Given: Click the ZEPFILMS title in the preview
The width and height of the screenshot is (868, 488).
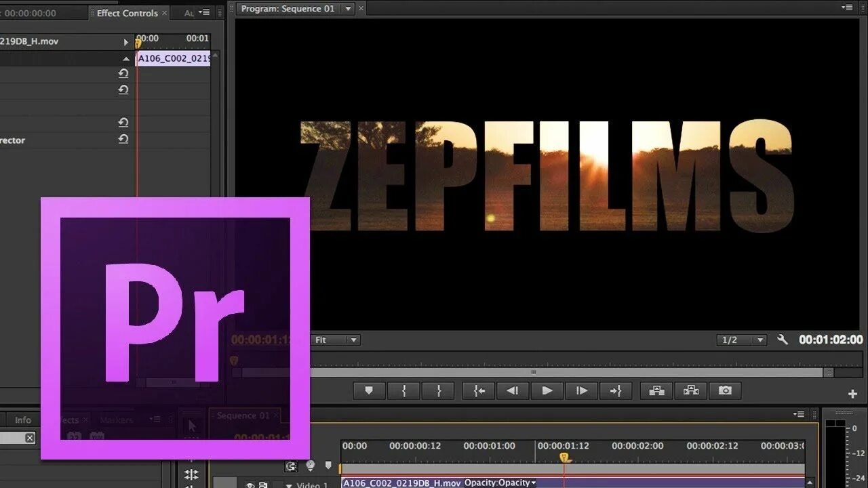Looking at the screenshot, I should (547, 176).
